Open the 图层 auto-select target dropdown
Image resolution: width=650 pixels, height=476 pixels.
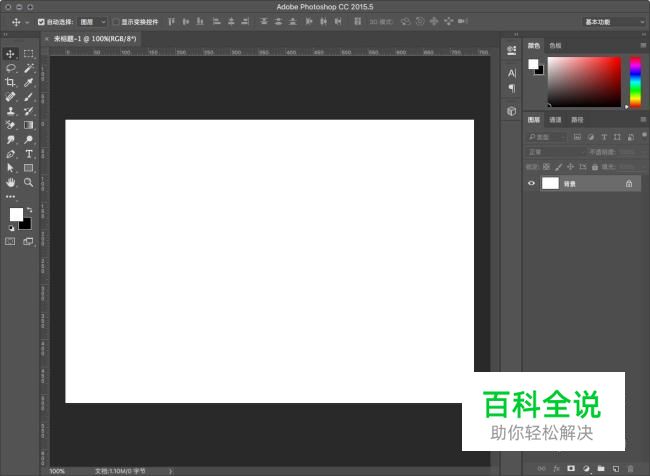pos(92,21)
